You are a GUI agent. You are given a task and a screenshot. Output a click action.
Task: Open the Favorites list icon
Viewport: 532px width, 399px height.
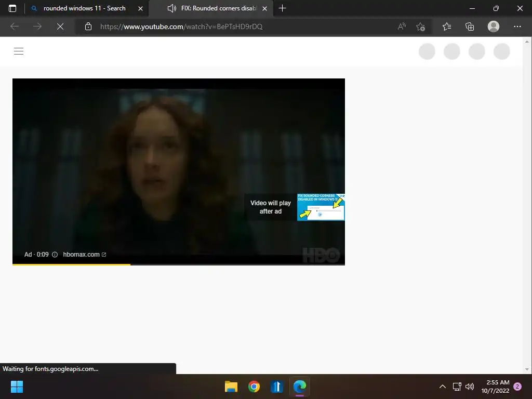(x=447, y=26)
